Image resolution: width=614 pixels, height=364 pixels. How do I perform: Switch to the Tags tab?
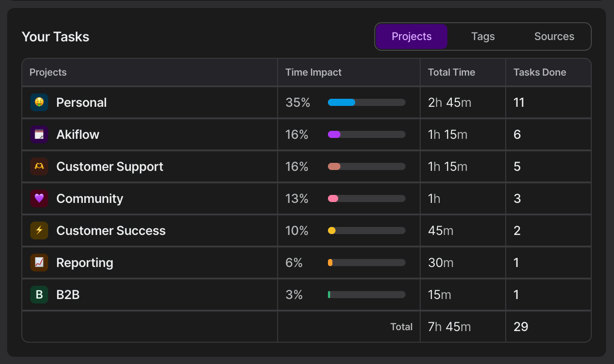pos(483,36)
